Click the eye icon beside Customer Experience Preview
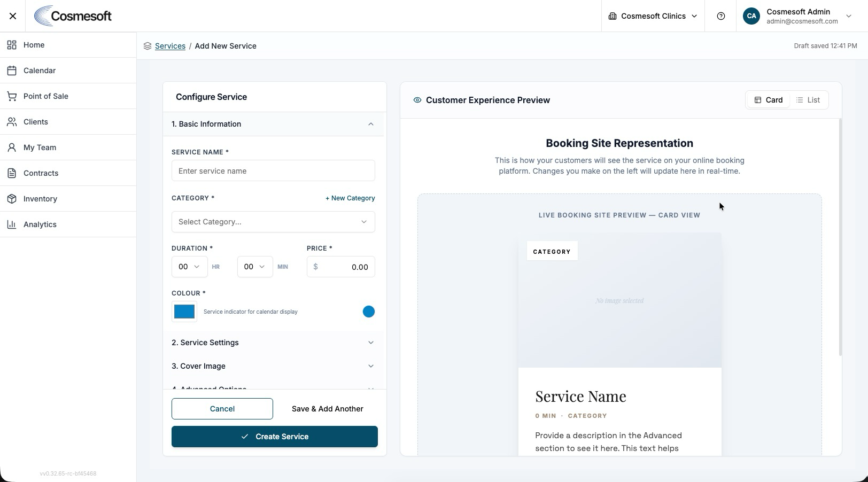The width and height of the screenshot is (868, 482). pyautogui.click(x=417, y=100)
